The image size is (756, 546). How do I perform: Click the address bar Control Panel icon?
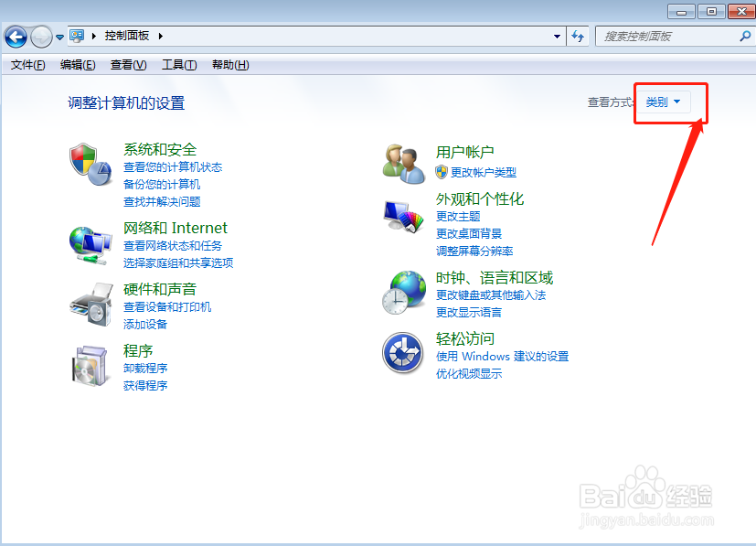click(x=78, y=37)
